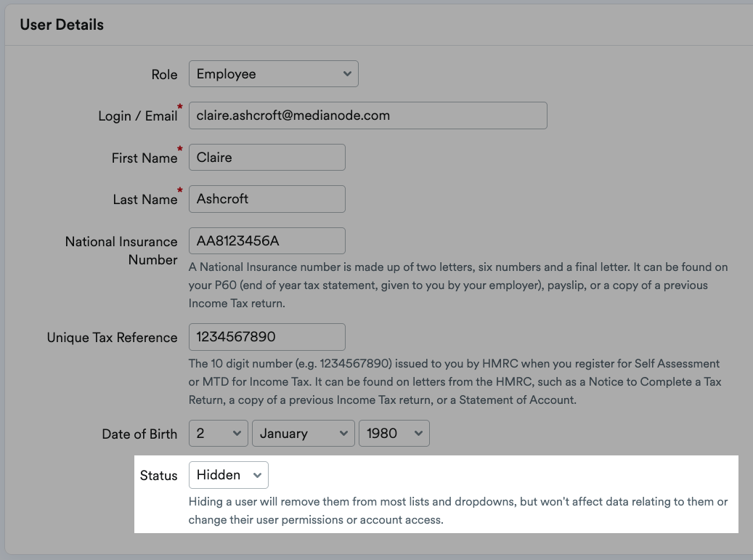Click the National Insurance Number label
This screenshot has width=753, height=560.
click(121, 251)
